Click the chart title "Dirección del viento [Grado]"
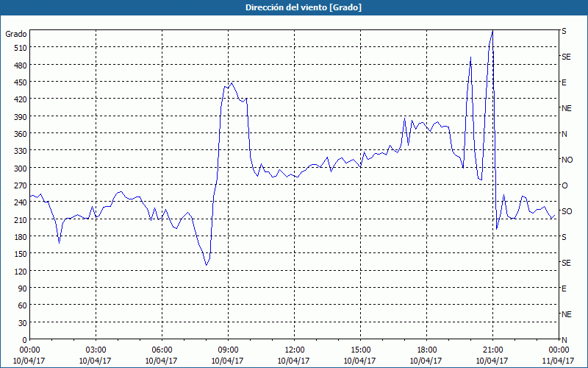 293,7
